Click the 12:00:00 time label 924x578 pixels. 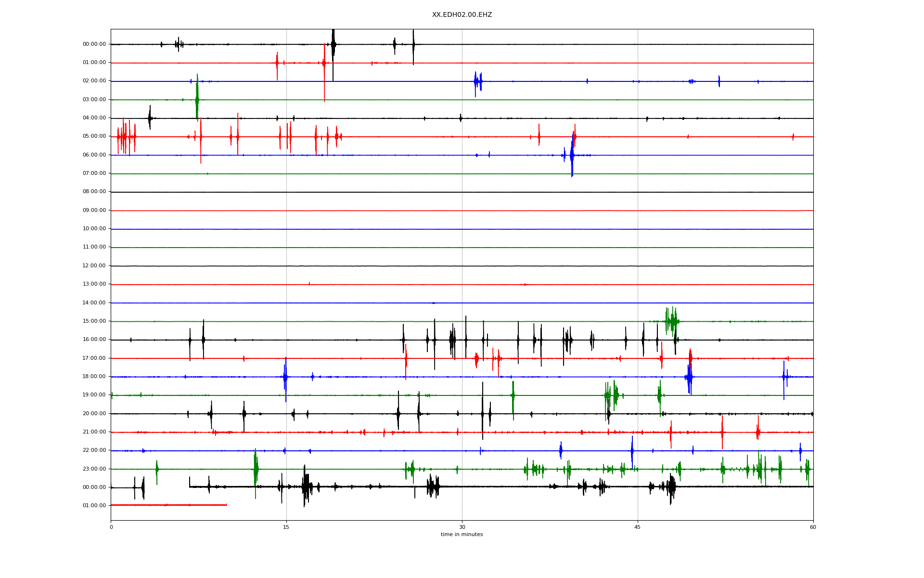(x=94, y=266)
